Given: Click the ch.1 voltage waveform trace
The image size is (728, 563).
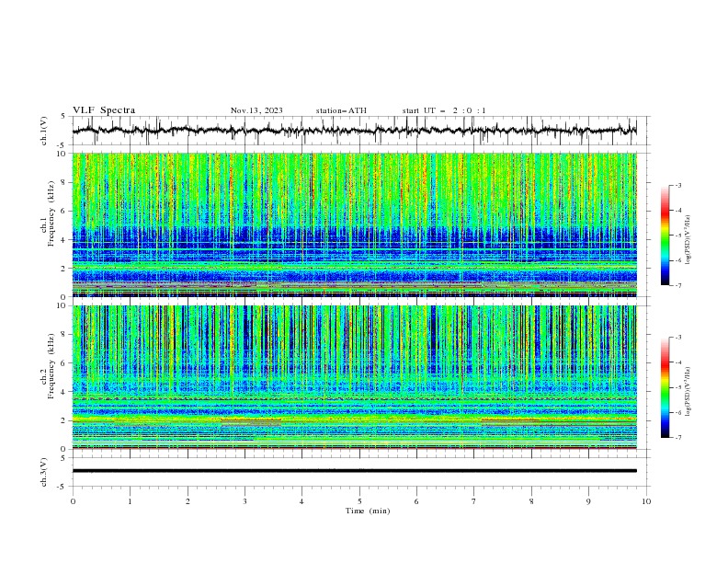Looking at the screenshot, I should coord(354,131).
